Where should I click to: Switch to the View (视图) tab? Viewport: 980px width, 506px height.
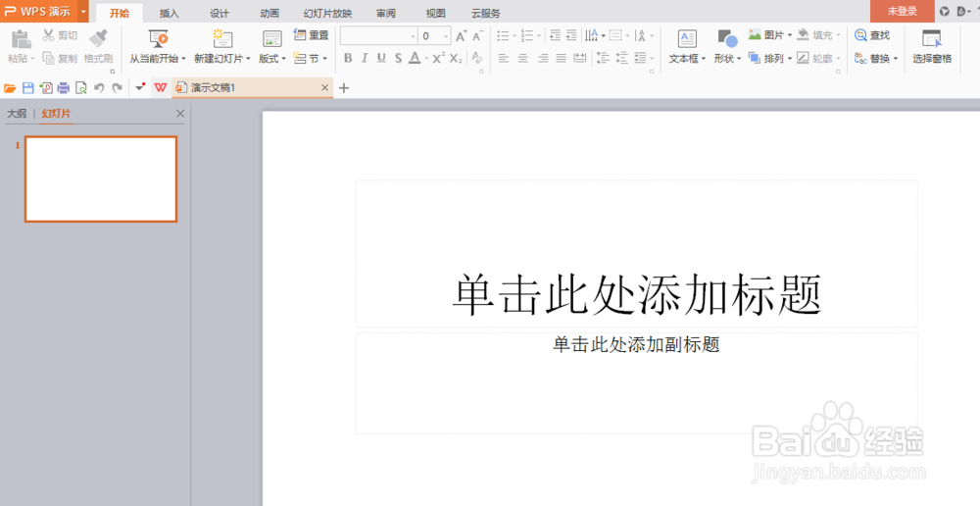436,13
